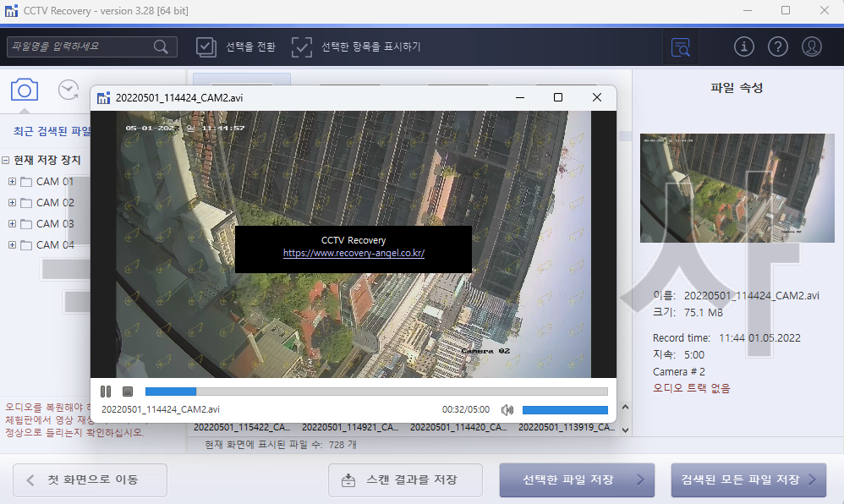Click file list scrollbar up arrow
This screenshot has height=504, width=844.
pos(625,407)
